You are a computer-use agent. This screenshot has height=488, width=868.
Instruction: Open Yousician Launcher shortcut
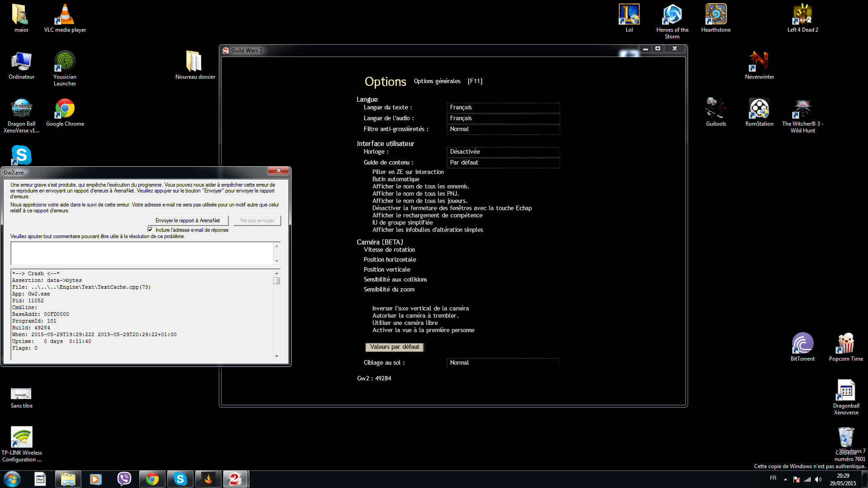coord(65,69)
